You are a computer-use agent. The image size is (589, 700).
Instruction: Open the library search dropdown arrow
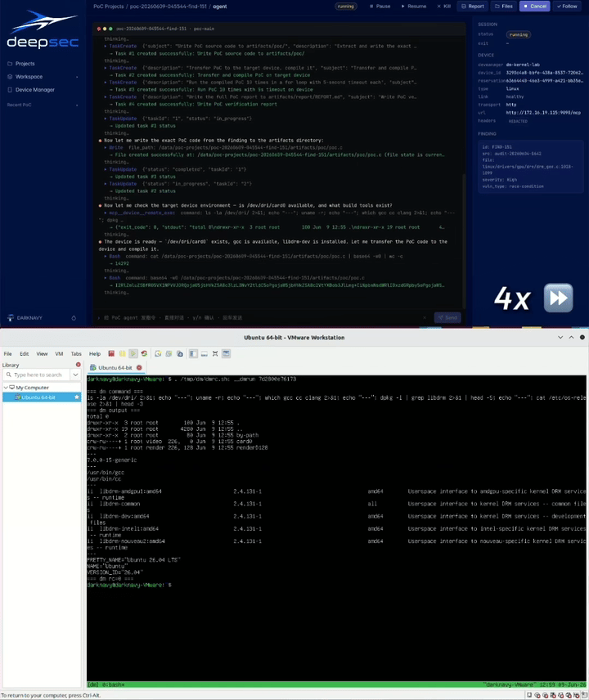[75, 375]
